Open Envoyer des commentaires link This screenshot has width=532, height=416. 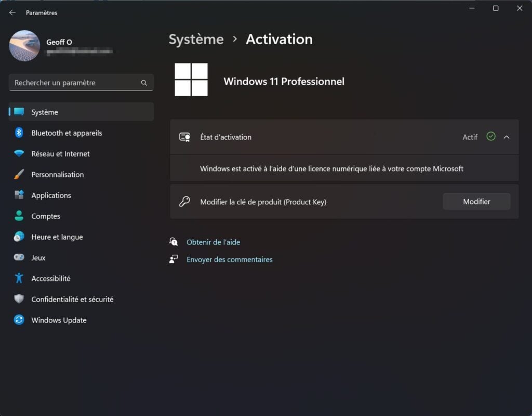230,259
